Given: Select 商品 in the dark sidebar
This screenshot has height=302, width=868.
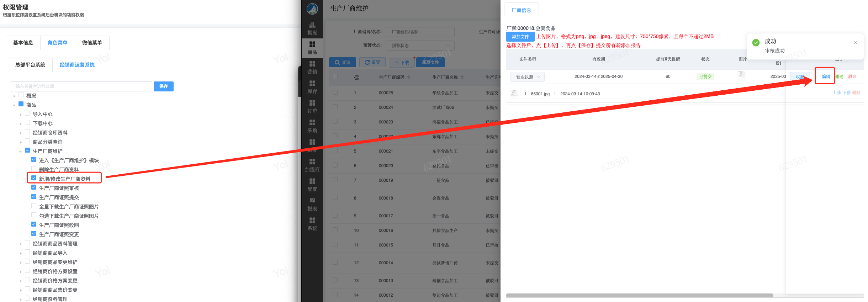Looking at the screenshot, I should click(312, 48).
